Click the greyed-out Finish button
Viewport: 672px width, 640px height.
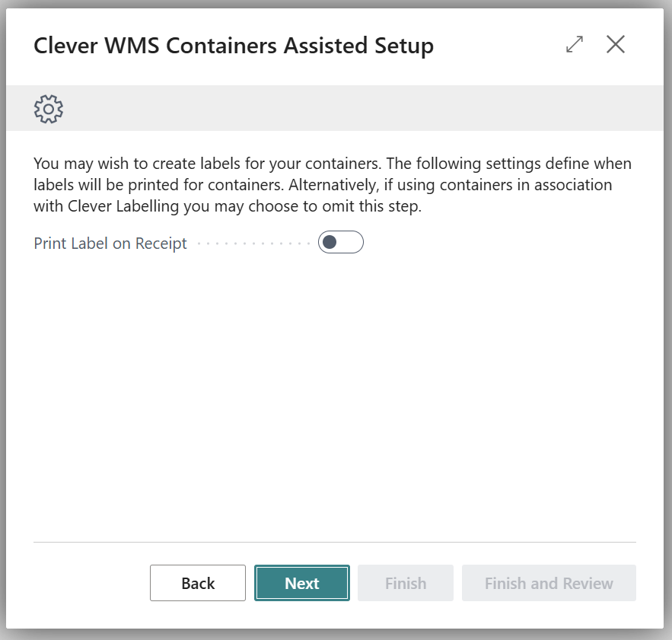coord(406,583)
